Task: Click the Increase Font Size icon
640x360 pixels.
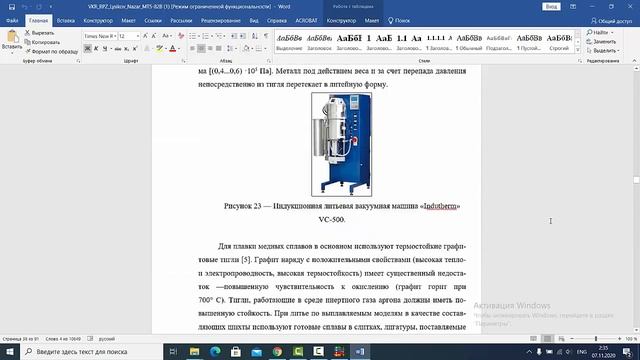Action: click(145, 36)
